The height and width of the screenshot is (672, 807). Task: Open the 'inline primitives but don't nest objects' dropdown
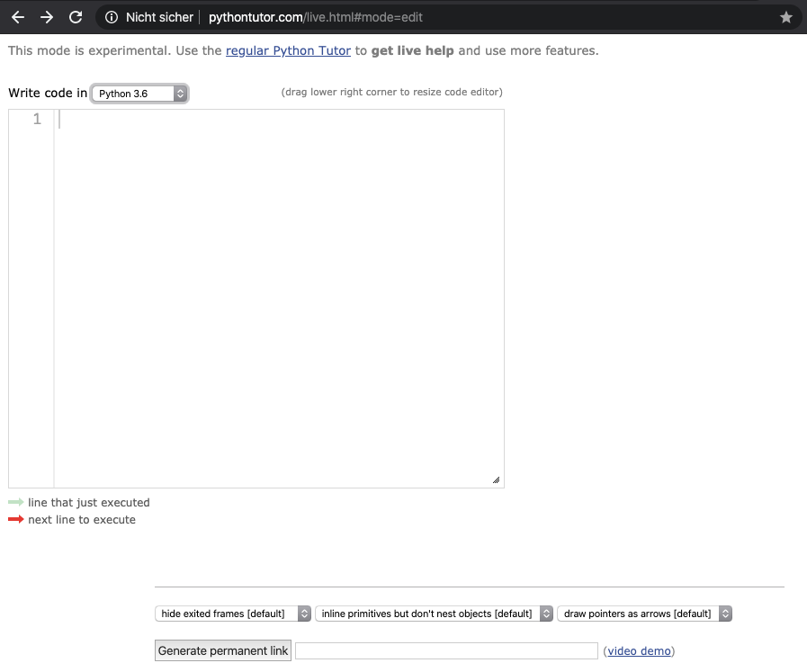(434, 614)
